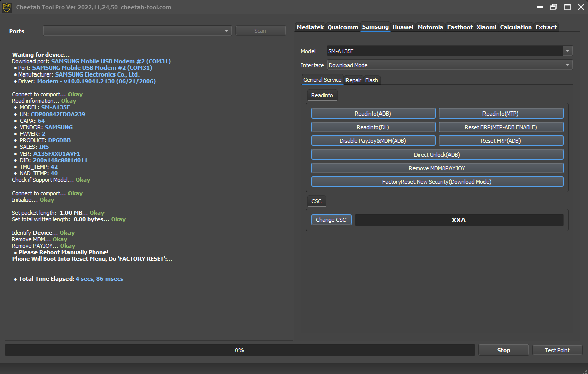
Task: Click the Change CSC button
Action: (331, 220)
